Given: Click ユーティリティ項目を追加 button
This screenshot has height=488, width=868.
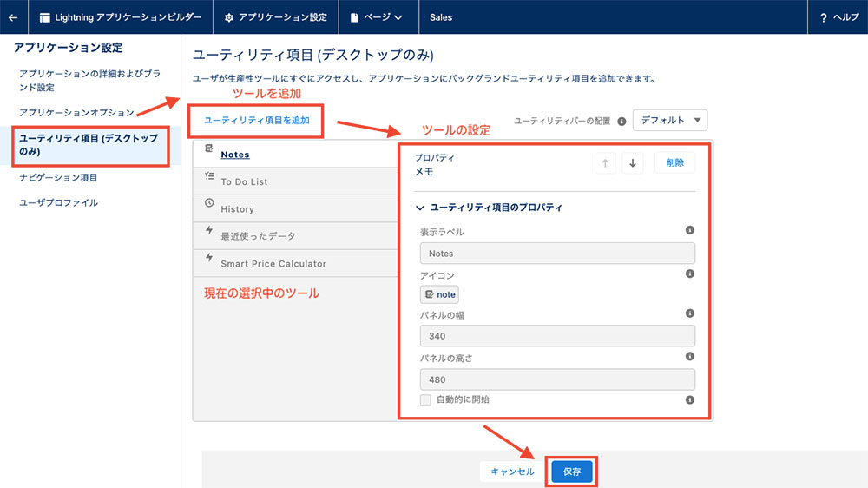Looking at the screenshot, I should tap(256, 121).
